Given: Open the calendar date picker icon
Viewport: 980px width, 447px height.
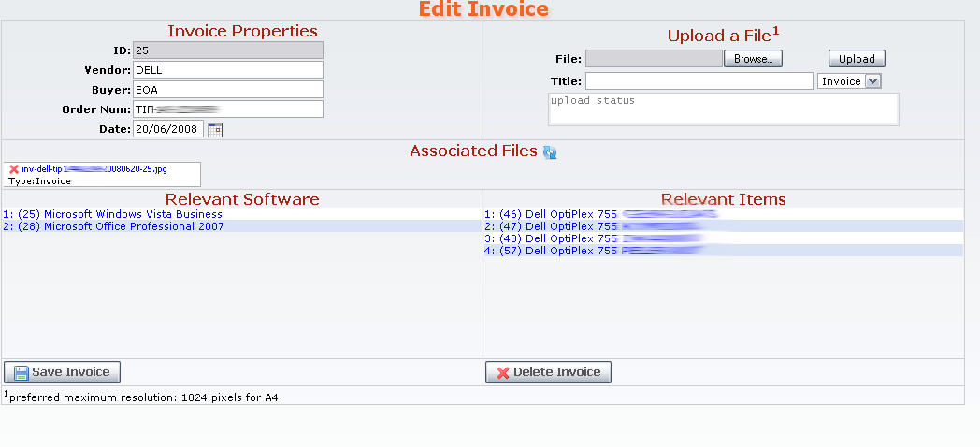Looking at the screenshot, I should coord(215,130).
